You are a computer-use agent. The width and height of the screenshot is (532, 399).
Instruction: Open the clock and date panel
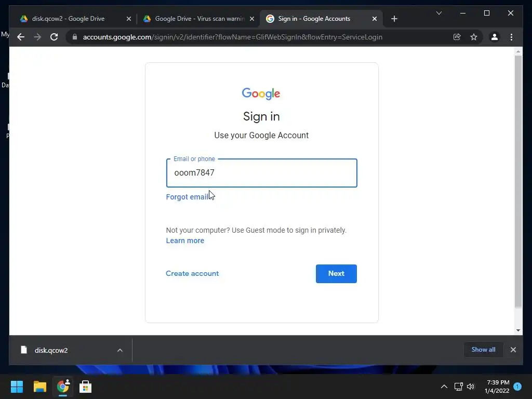coord(497,387)
